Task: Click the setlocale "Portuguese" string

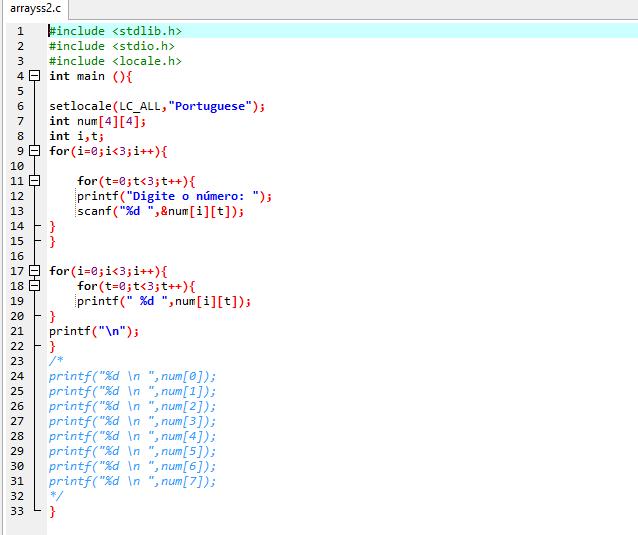Action: click(x=210, y=106)
